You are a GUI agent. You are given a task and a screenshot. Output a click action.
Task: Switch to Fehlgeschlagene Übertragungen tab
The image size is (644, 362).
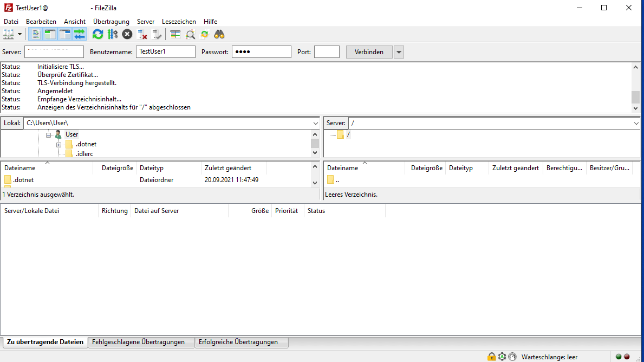pyautogui.click(x=138, y=342)
